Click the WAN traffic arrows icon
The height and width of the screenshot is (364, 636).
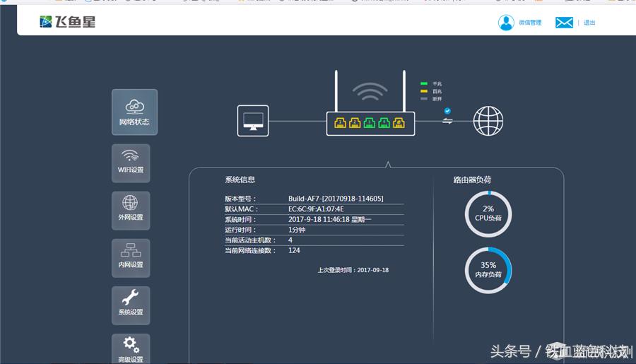[447, 121]
